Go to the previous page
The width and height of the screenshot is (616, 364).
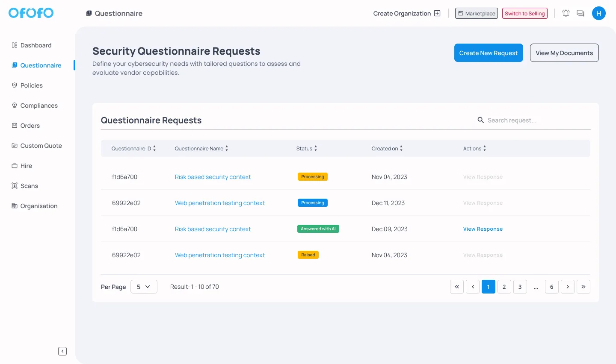(x=473, y=287)
